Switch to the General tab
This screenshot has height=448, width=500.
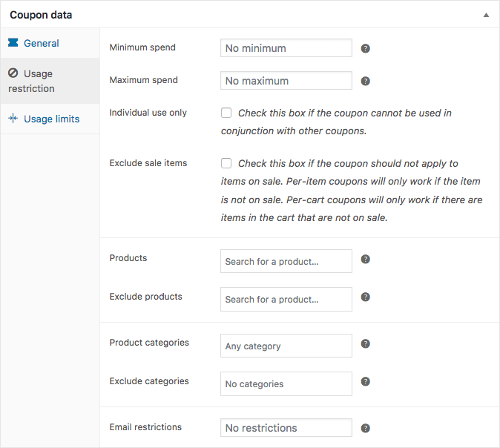click(41, 43)
